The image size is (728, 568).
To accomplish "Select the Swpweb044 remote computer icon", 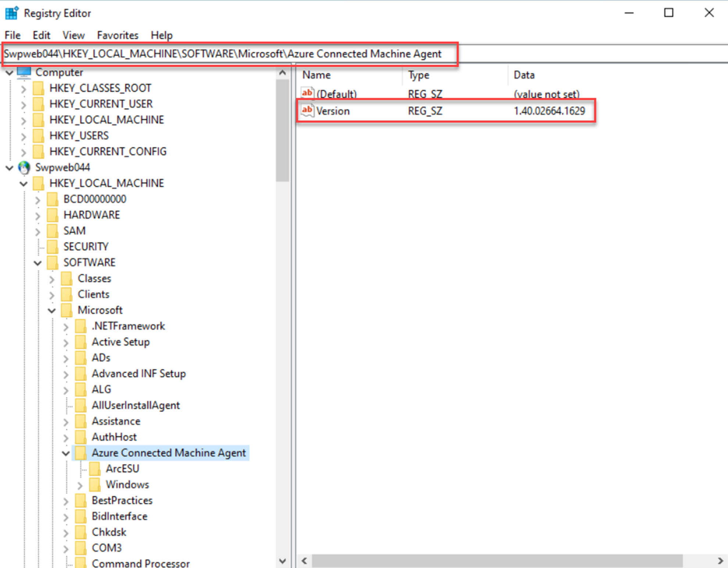I will point(24,168).
